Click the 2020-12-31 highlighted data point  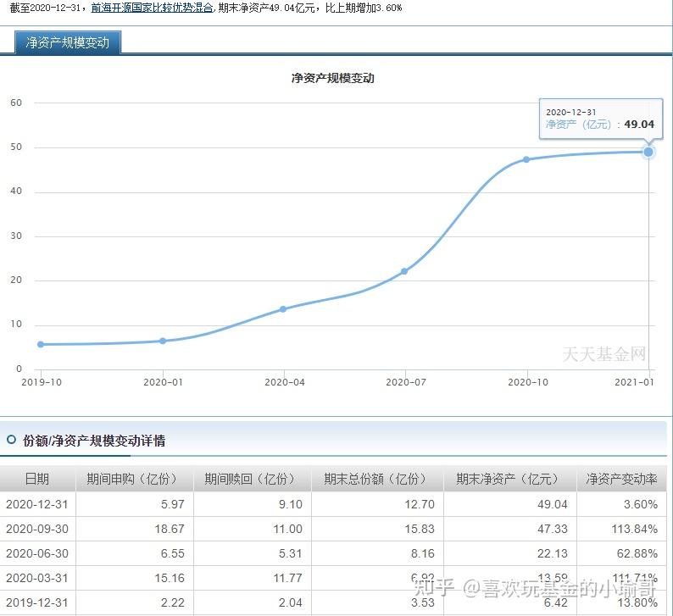click(648, 152)
